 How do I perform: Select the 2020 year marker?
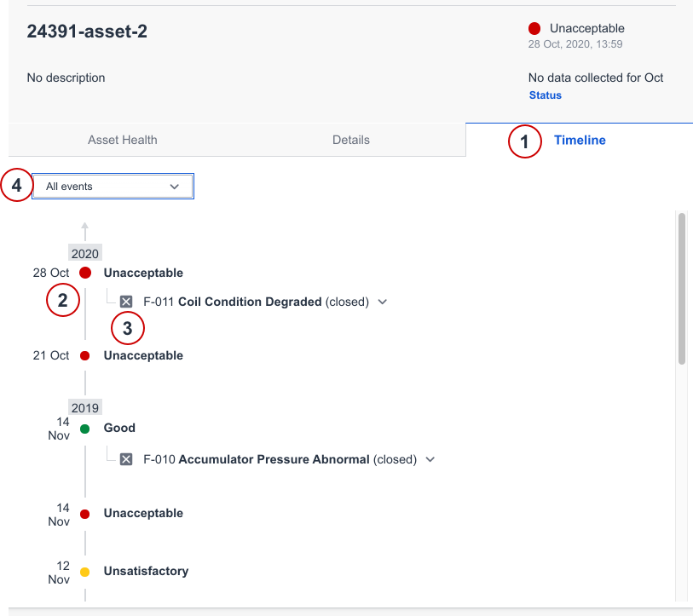pyautogui.click(x=85, y=253)
